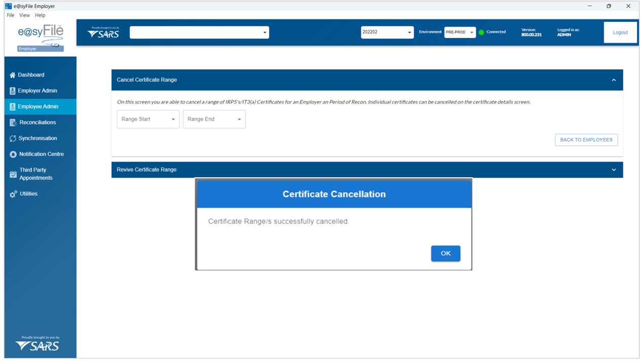Click the Dashboard home icon

click(x=13, y=75)
